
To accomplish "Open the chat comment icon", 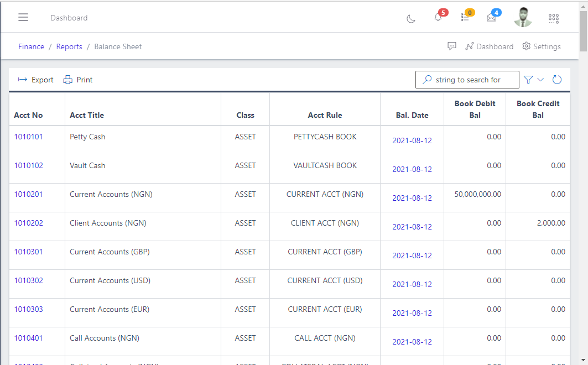I will tap(452, 46).
